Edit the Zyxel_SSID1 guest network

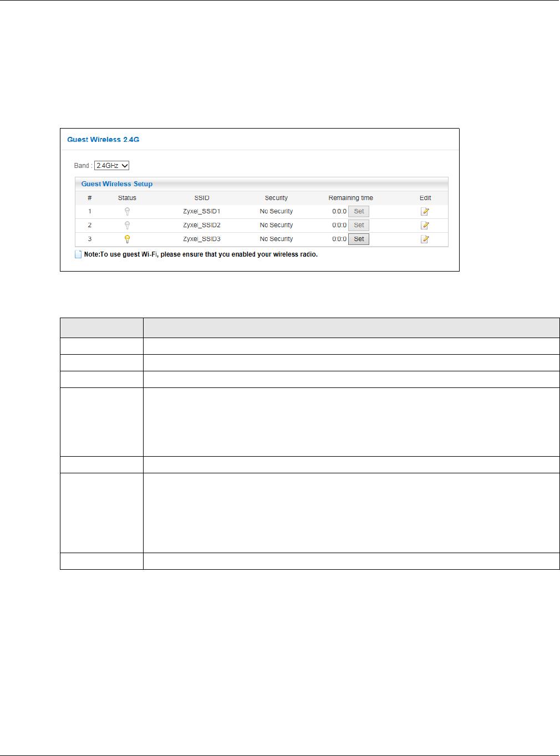425,211
